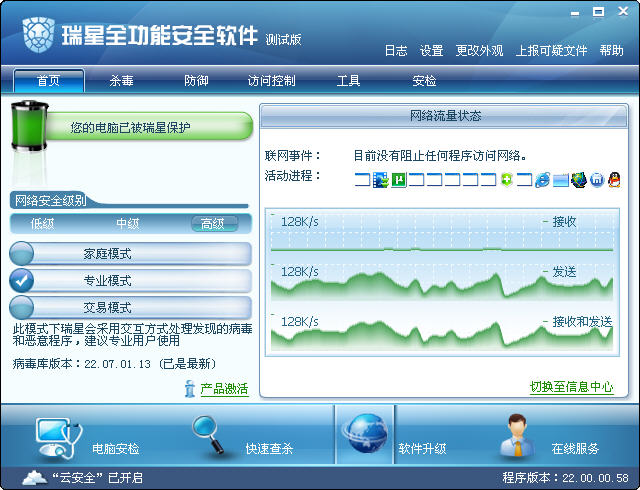The image size is (640, 490).
Task: Click the computer stethoscope 电脑安检 icon
Action: tap(58, 438)
